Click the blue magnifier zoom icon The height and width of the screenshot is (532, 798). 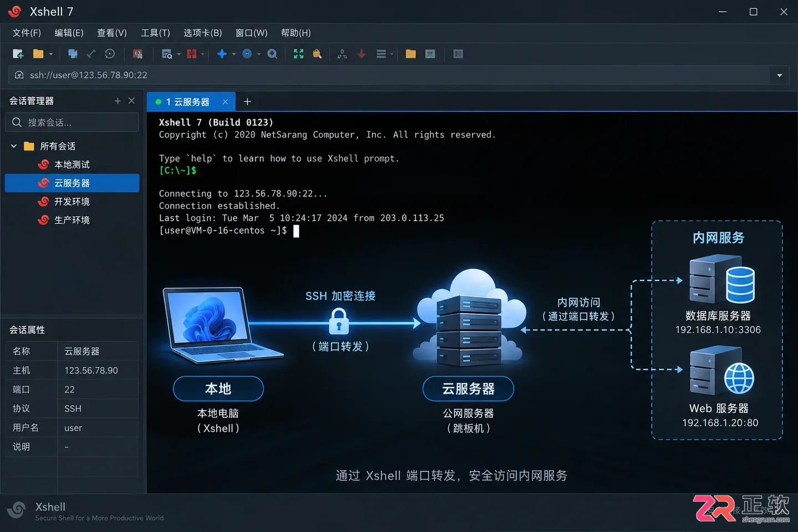(x=272, y=54)
